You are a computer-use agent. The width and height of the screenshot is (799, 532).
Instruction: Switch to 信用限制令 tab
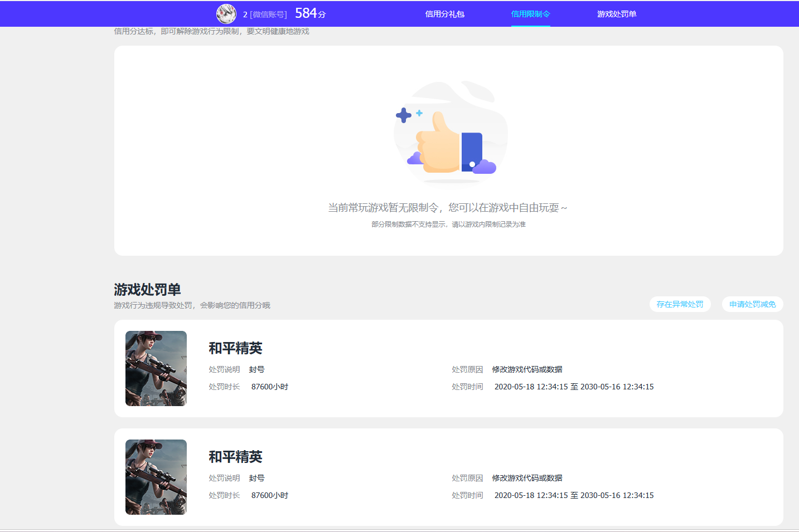click(x=531, y=14)
